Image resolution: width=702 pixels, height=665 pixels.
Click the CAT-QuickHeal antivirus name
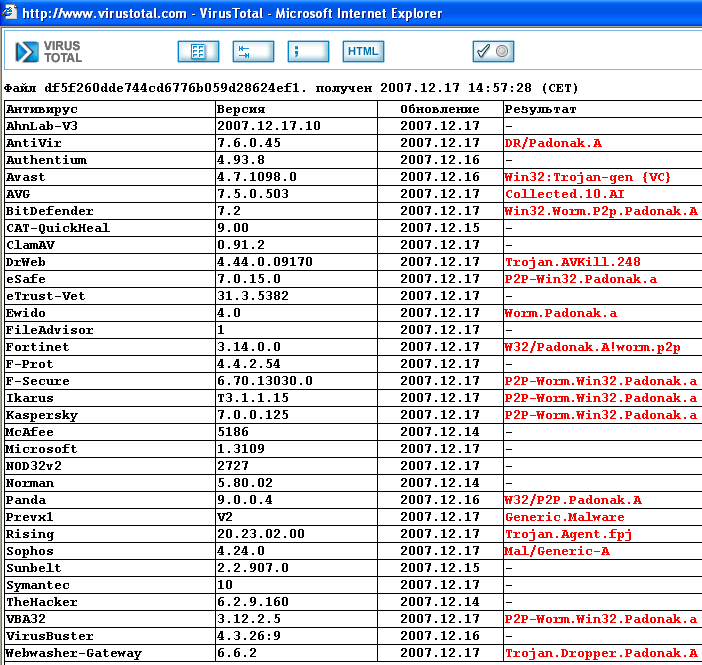(x=58, y=228)
